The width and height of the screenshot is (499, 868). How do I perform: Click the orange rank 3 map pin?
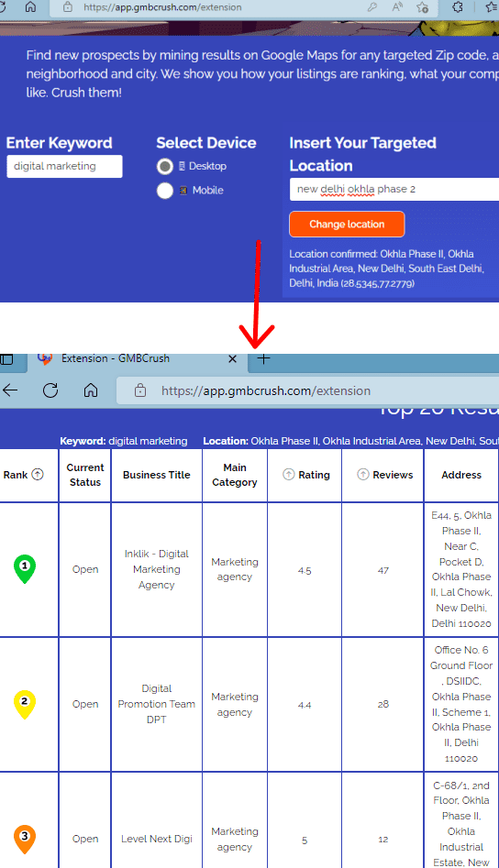25,840
